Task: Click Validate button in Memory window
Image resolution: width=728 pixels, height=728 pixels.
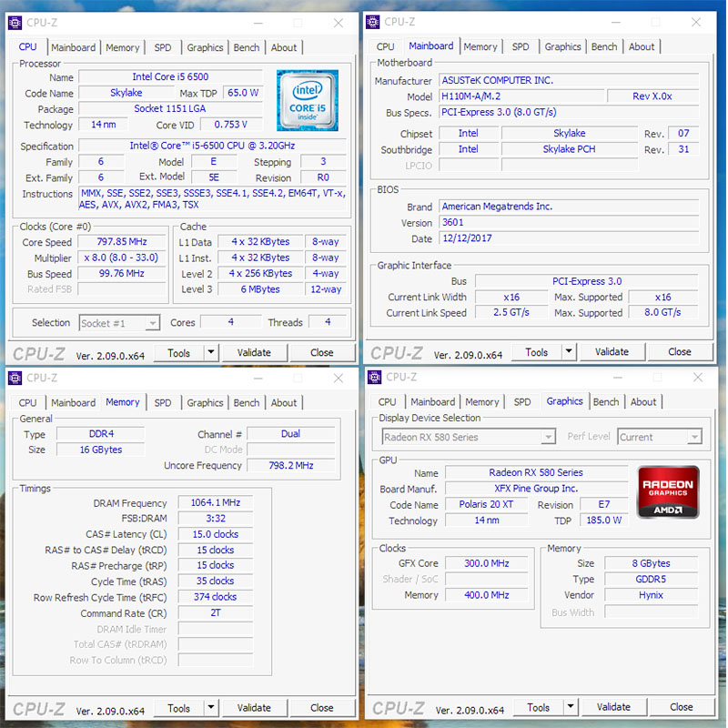Action: tap(254, 708)
